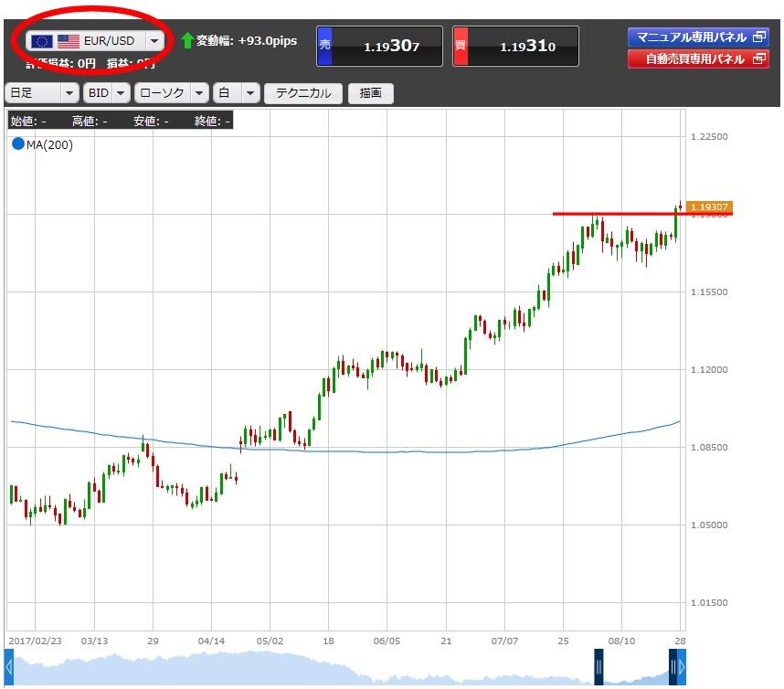784x689 pixels.
Task: Click the popup icon on auto-trading button
Action: 758,59
